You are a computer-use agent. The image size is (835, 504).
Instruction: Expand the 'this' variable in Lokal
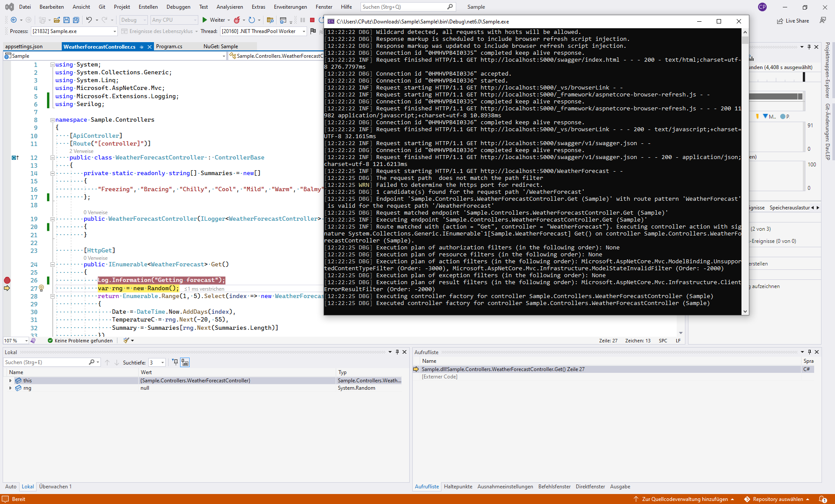click(10, 380)
